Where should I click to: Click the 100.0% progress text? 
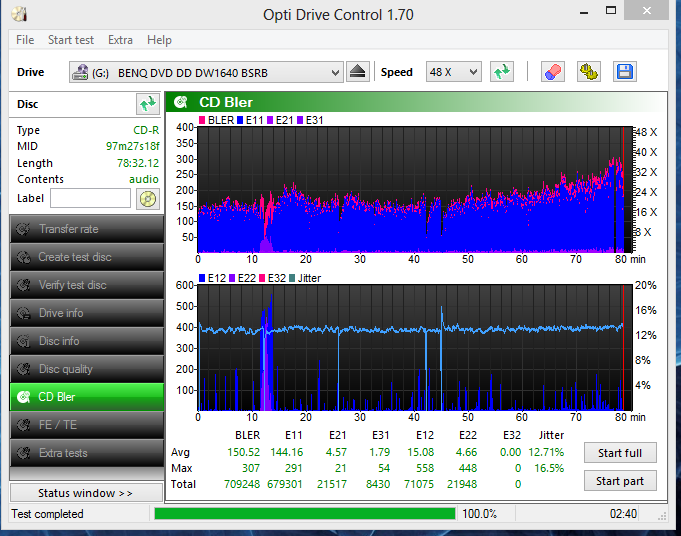tap(479, 514)
